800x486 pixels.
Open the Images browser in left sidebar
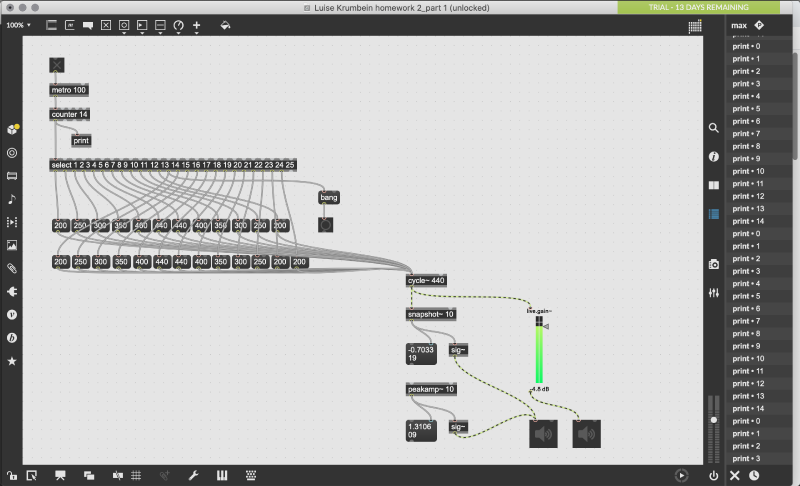[x=12, y=245]
